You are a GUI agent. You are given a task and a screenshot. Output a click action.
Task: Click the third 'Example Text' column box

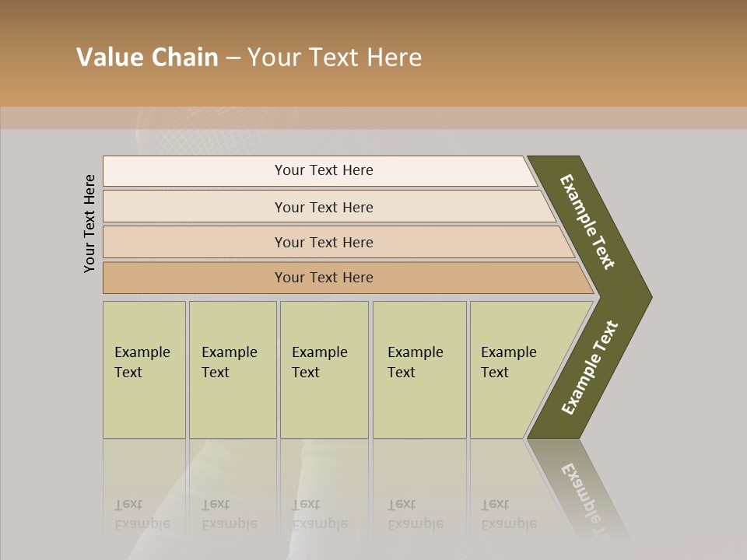(x=324, y=369)
